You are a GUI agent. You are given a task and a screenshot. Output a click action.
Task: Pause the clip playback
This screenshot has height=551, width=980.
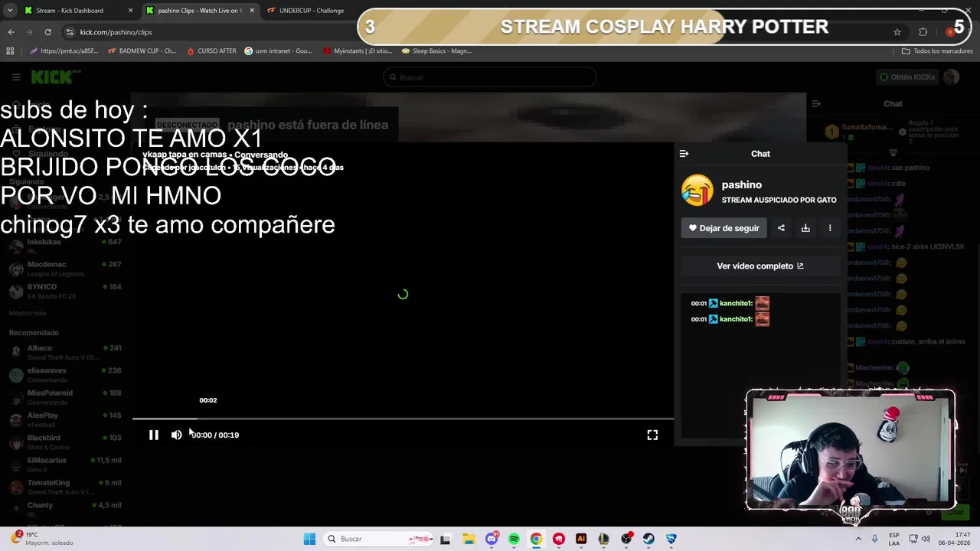(x=153, y=435)
